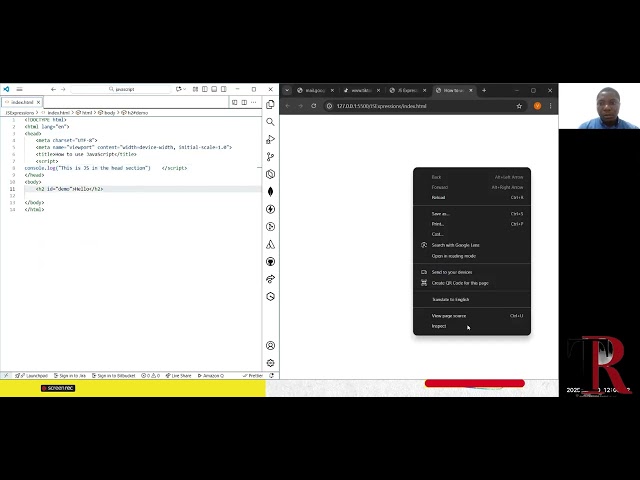
Task: Open the Source Control branch icon
Action: (270, 157)
